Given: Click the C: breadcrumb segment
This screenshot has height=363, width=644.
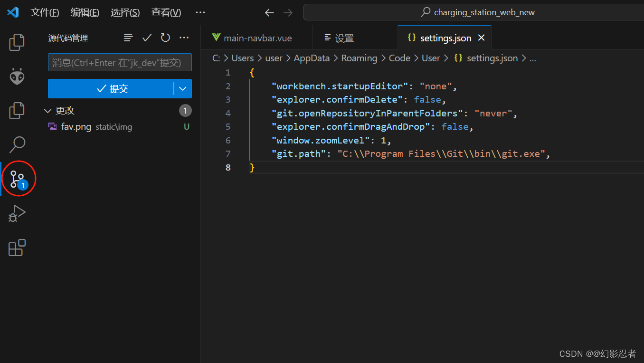Looking at the screenshot, I should [x=216, y=58].
